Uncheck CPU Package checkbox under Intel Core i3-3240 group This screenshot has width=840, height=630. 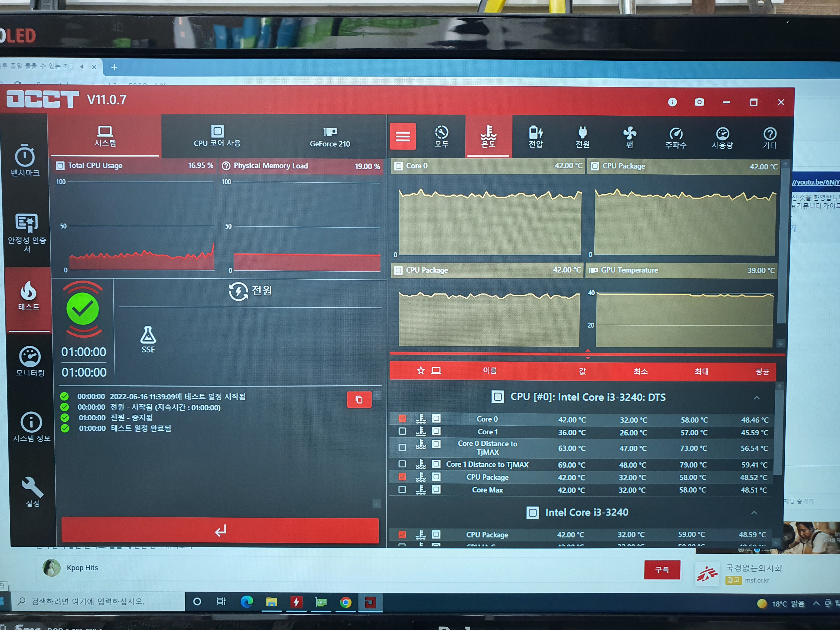402,534
